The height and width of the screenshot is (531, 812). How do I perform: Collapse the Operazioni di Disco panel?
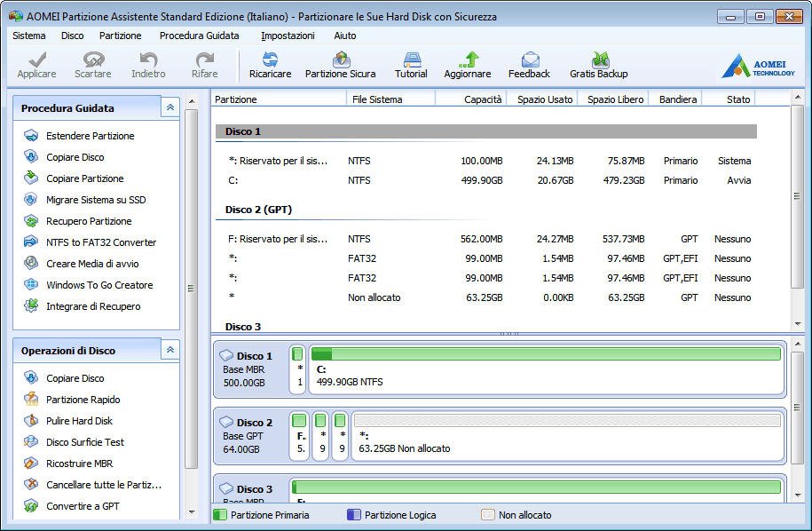tap(169, 351)
